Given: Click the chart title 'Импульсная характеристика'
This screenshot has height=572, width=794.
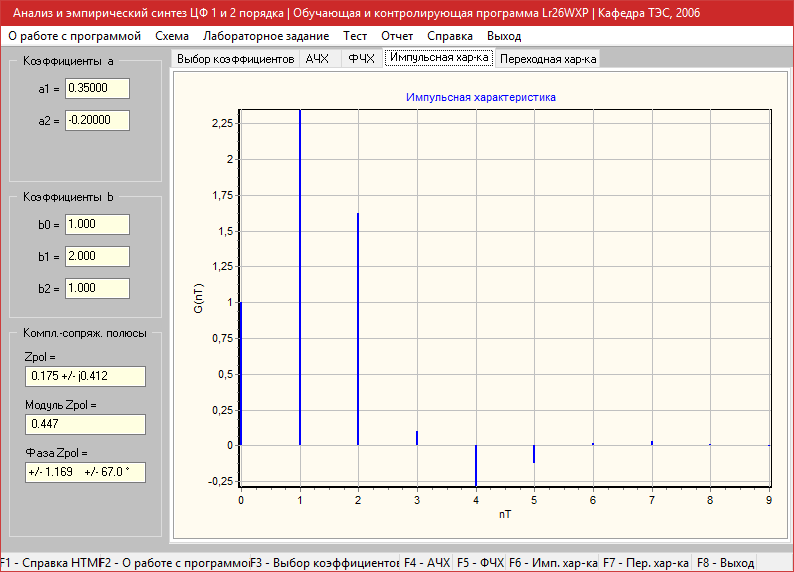Looking at the screenshot, I should (481, 97).
